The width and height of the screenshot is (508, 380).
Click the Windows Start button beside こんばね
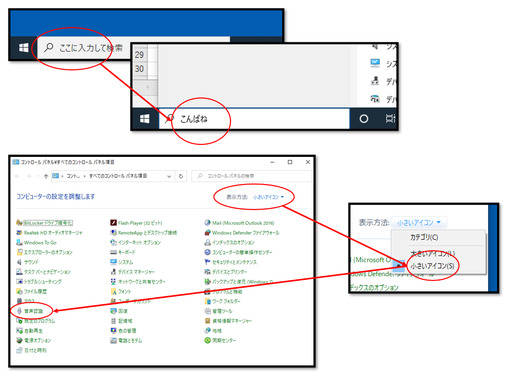click(x=145, y=119)
